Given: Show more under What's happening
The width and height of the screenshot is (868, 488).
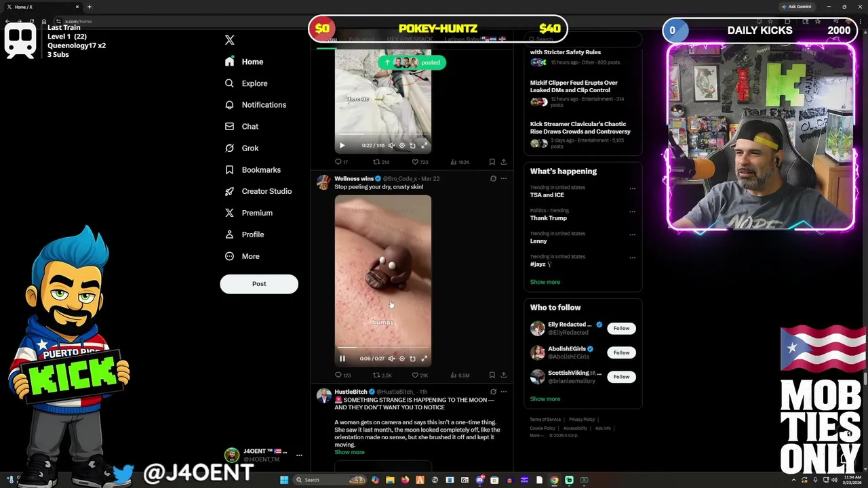Looking at the screenshot, I should pos(545,282).
